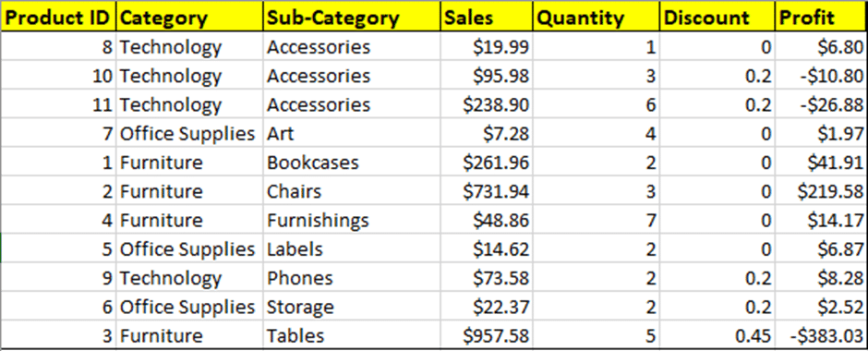The width and height of the screenshot is (868, 351).
Task: Select the -$383.03 profit cell
Action: (x=822, y=335)
